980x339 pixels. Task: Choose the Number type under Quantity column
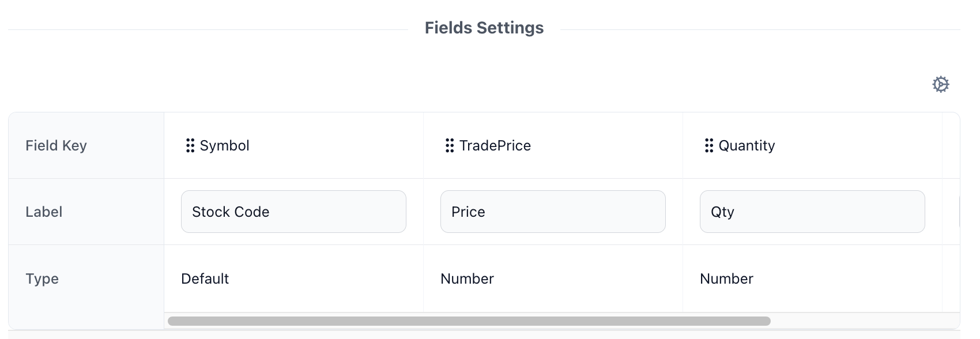click(726, 279)
